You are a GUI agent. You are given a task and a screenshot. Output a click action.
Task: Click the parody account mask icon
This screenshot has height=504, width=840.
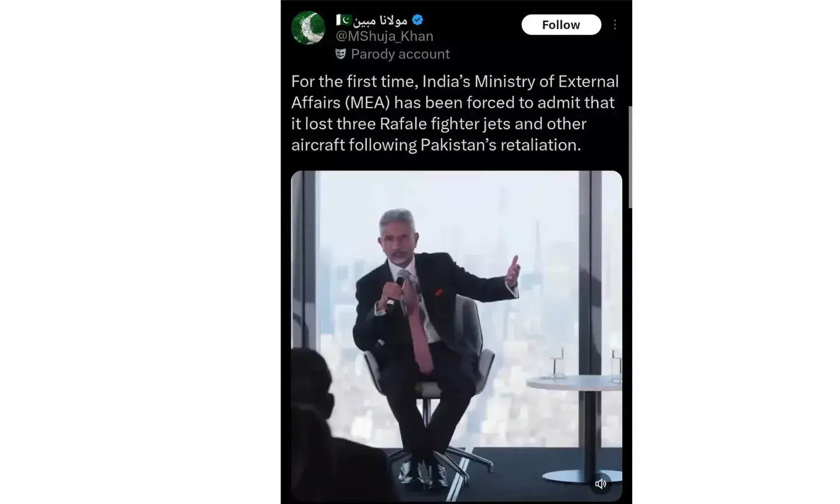pyautogui.click(x=340, y=54)
